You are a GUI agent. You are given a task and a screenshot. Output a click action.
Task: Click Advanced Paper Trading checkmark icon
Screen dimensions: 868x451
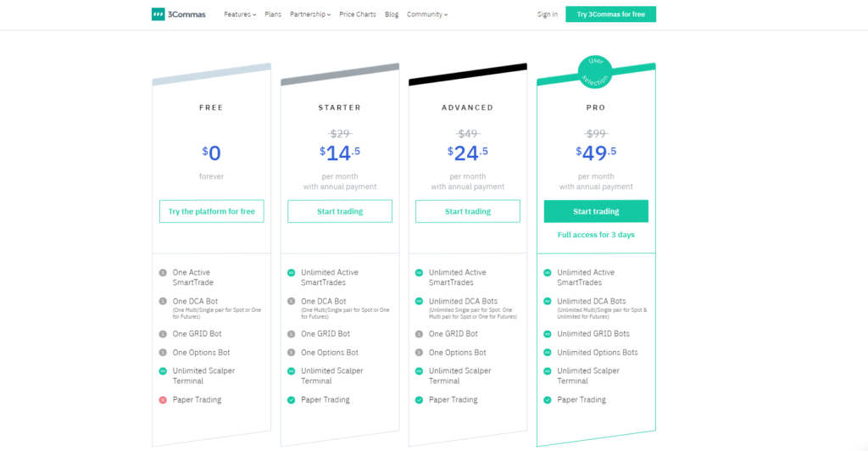[x=419, y=400]
